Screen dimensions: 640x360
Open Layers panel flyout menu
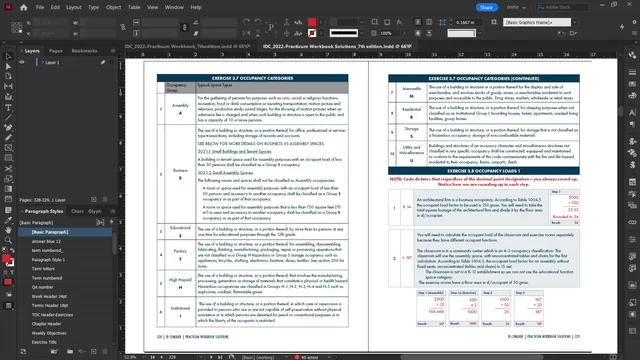tap(113, 51)
